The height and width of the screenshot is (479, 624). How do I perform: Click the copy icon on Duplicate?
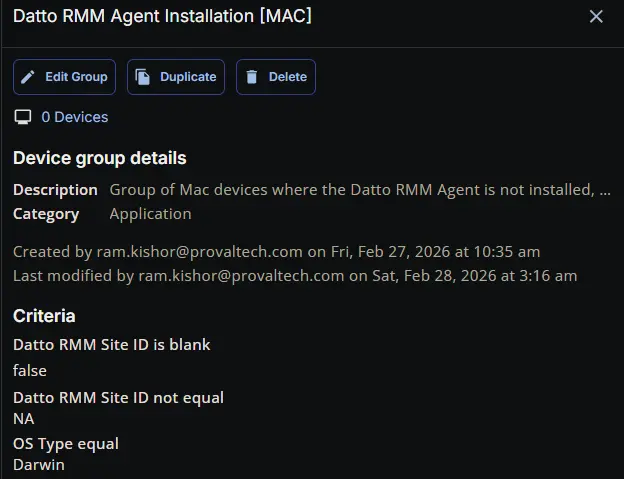pos(143,77)
